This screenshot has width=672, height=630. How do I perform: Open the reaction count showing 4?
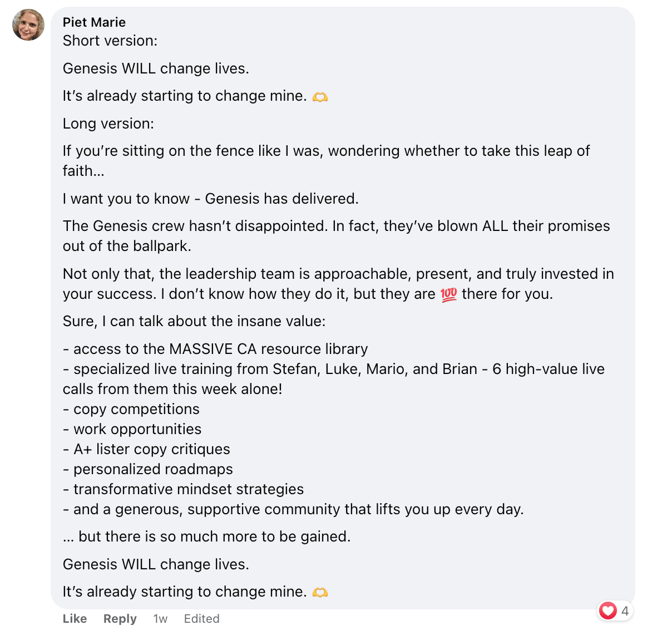pyautogui.click(x=625, y=611)
